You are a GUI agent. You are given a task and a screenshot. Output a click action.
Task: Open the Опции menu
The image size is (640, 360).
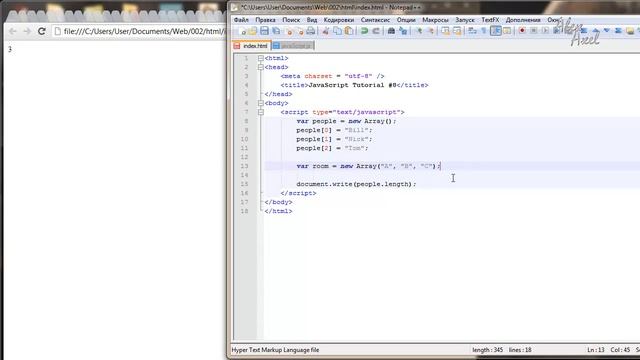406,20
